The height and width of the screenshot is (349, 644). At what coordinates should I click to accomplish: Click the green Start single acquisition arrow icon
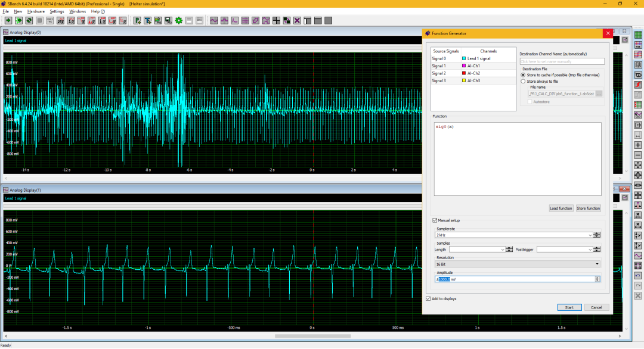(8, 20)
